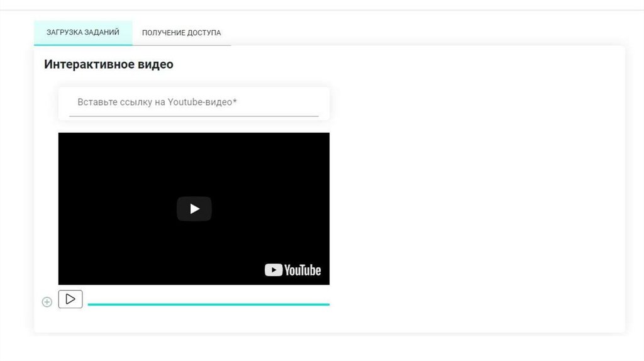Click the circled plus add icon
Viewport: 644px width, 361px height.
tap(47, 302)
